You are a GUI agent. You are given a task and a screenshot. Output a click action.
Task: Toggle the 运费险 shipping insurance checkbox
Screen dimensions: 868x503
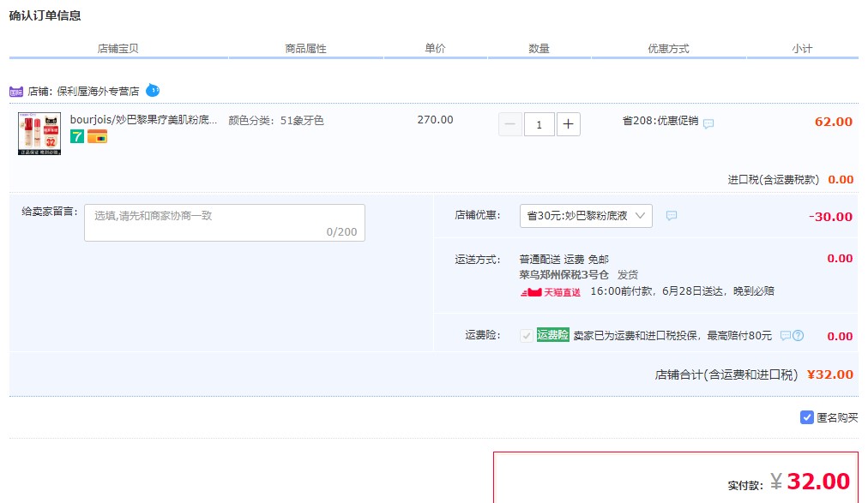[x=527, y=336]
